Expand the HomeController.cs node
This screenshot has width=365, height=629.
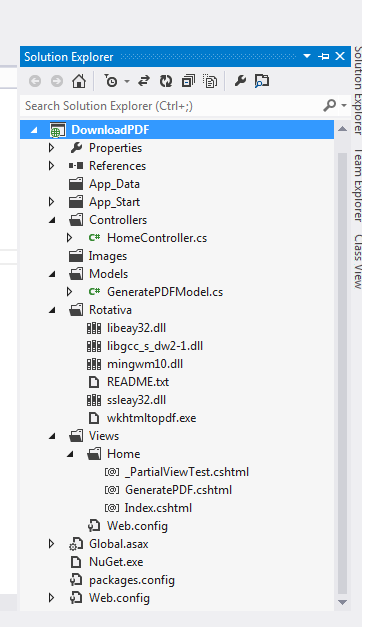(x=69, y=238)
